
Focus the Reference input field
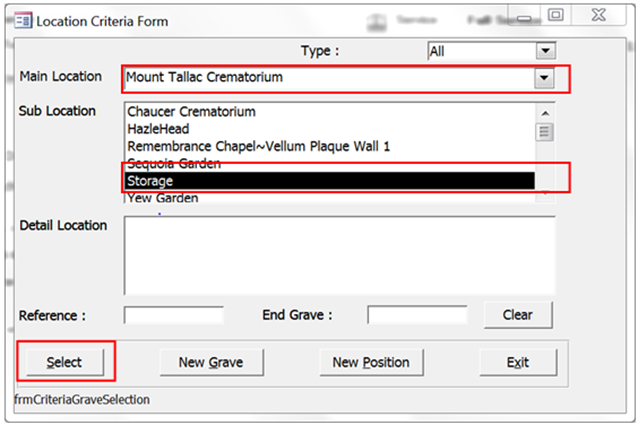click(174, 315)
